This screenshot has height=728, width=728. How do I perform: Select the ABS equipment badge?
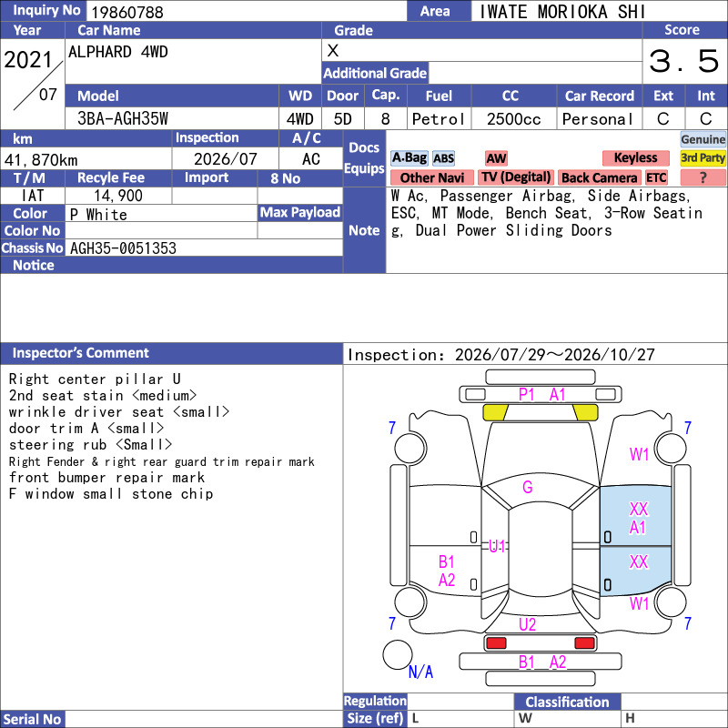coord(443,158)
